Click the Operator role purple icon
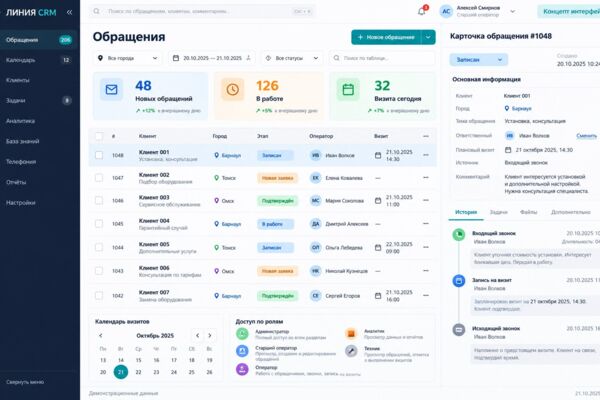The height and width of the screenshot is (400, 600). pos(242,369)
